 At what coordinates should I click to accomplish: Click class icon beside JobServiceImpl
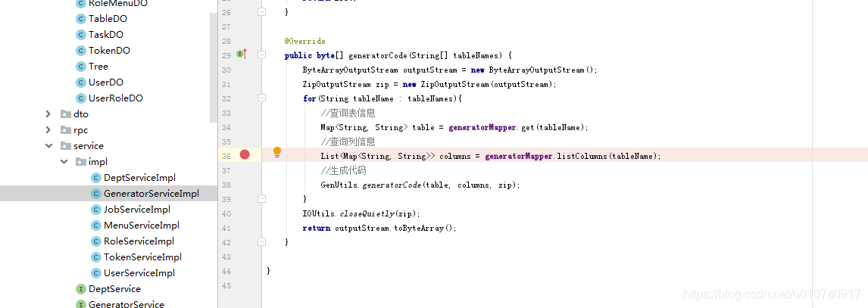[x=96, y=210]
